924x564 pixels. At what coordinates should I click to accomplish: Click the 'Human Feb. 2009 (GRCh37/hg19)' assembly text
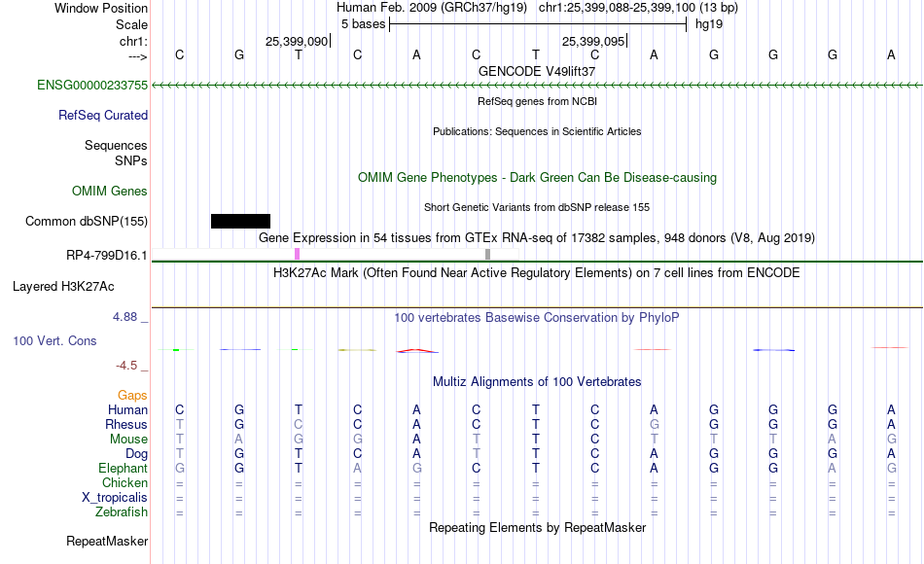(x=431, y=8)
